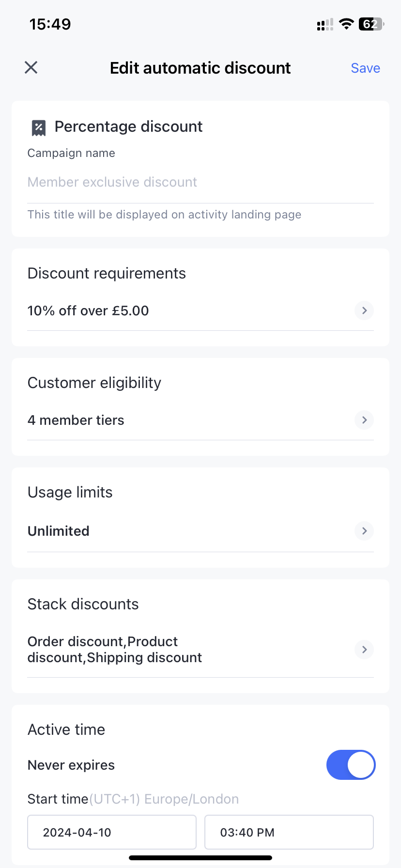Edit the Campaign name field
The height and width of the screenshot is (868, 401).
200,182
